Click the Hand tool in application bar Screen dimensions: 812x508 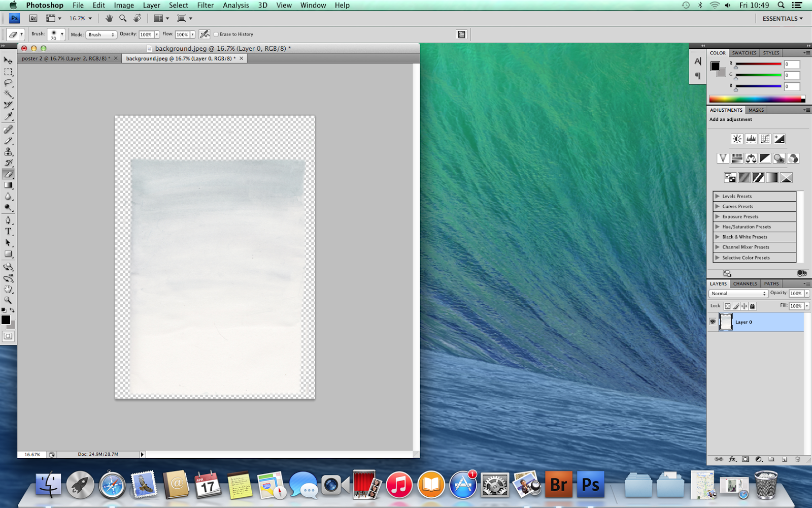click(x=109, y=18)
